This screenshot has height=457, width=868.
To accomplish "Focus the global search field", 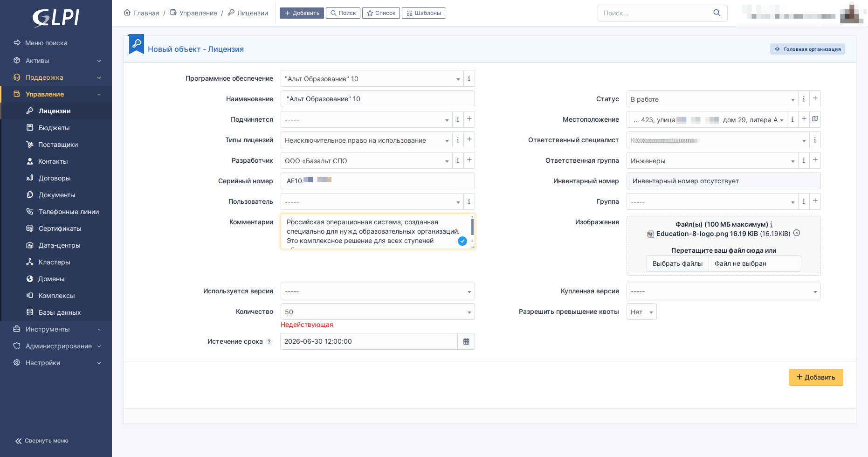I will [x=653, y=13].
